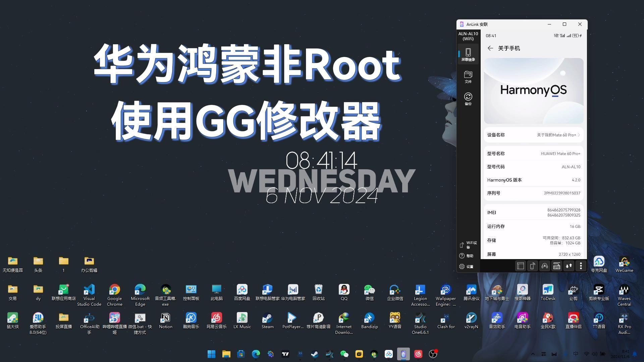Open the three-dot more menu in AnLink
This screenshot has width=644, height=362.
tap(581, 266)
